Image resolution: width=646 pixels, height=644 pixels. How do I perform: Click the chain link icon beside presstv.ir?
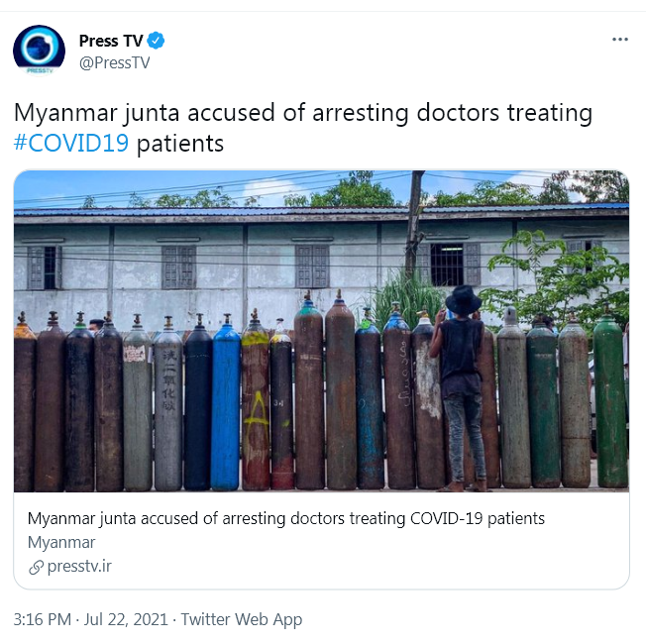point(37,568)
